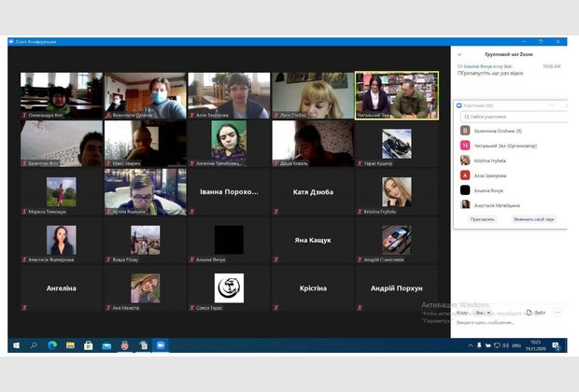The height and width of the screenshot is (392, 579).
Task: Click muted mic icon on Катя Дзюба tile
Action: (x=276, y=212)
